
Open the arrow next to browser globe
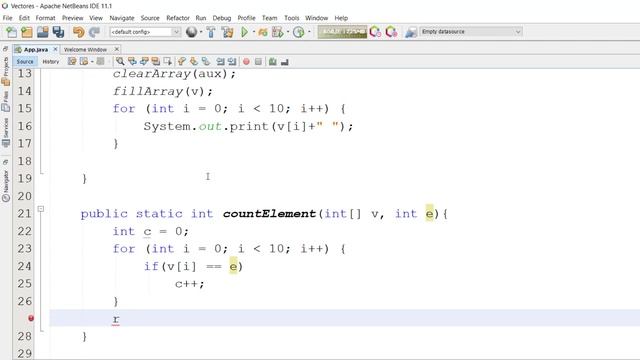click(201, 32)
